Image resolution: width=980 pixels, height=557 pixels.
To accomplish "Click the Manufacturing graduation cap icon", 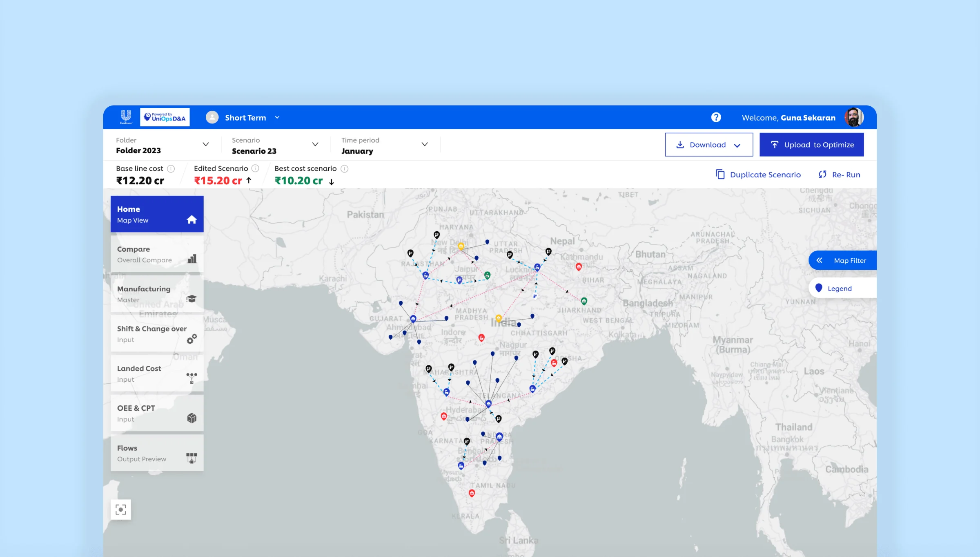I will pos(192,299).
